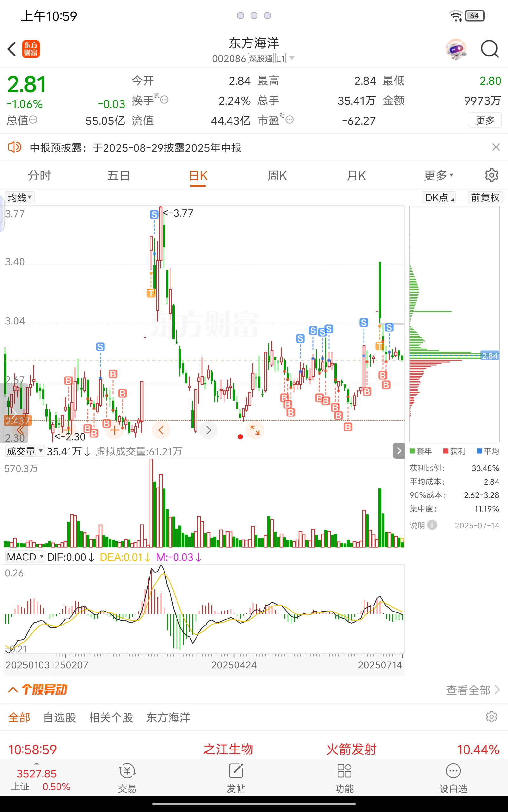Tap the 2025-07-14 date label

click(477, 525)
